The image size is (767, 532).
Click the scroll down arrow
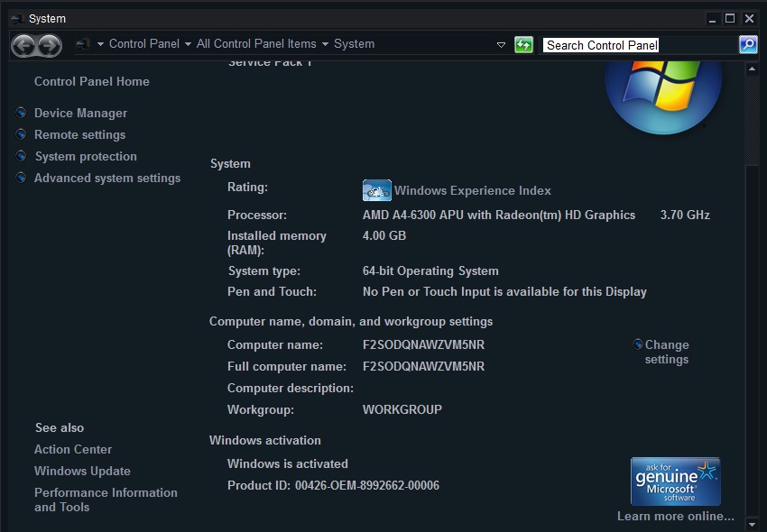pos(752,524)
